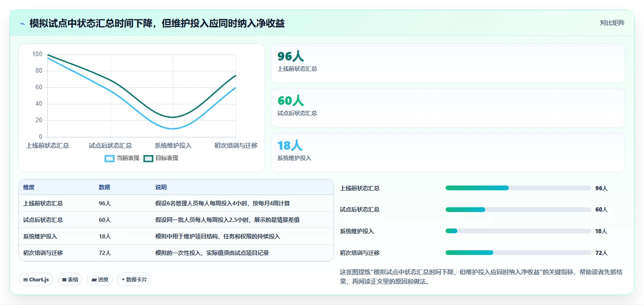Click the Chart.js tag
644x305 pixels.
click(x=36, y=280)
